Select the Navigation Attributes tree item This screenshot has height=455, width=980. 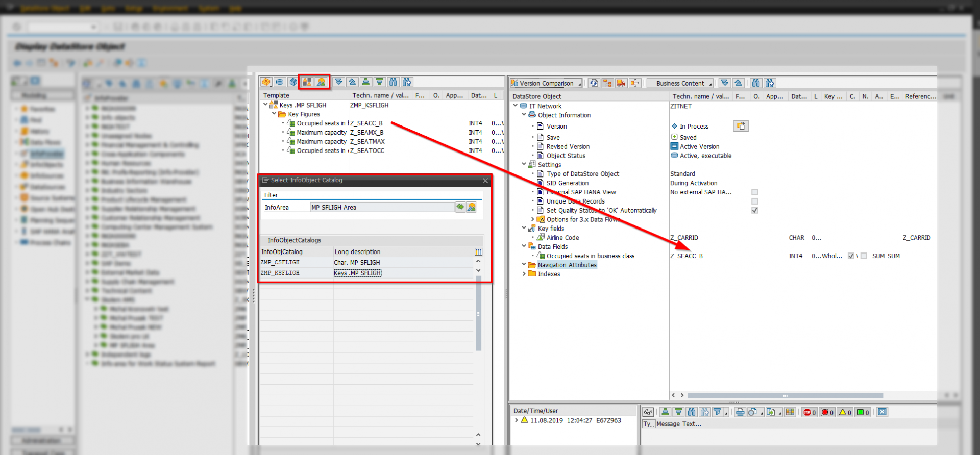pyautogui.click(x=567, y=265)
